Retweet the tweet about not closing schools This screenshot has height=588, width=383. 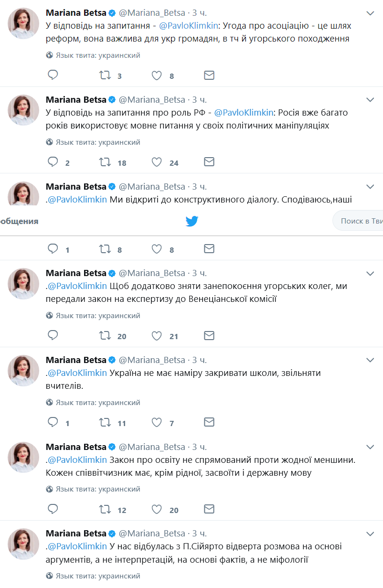click(105, 422)
